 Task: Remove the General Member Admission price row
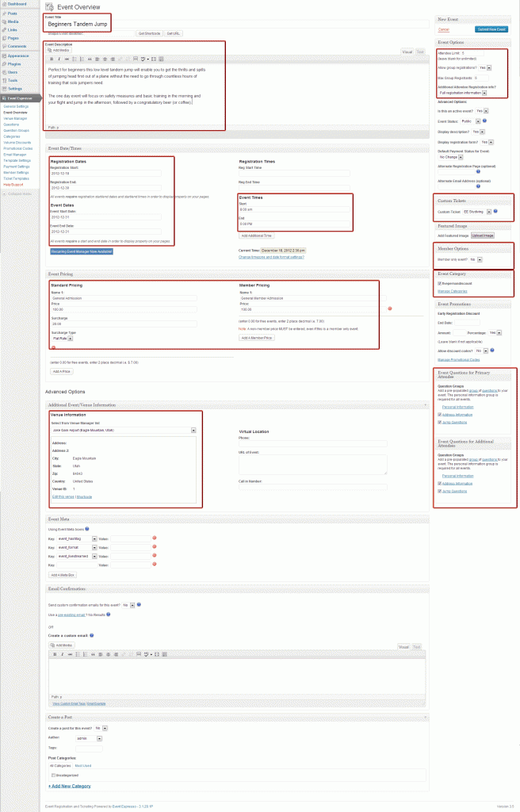coord(390,308)
